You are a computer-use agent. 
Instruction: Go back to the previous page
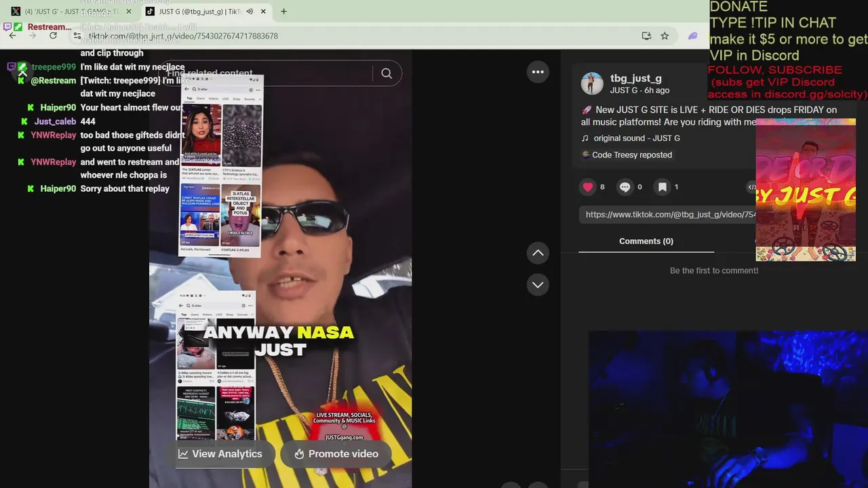[x=12, y=36]
